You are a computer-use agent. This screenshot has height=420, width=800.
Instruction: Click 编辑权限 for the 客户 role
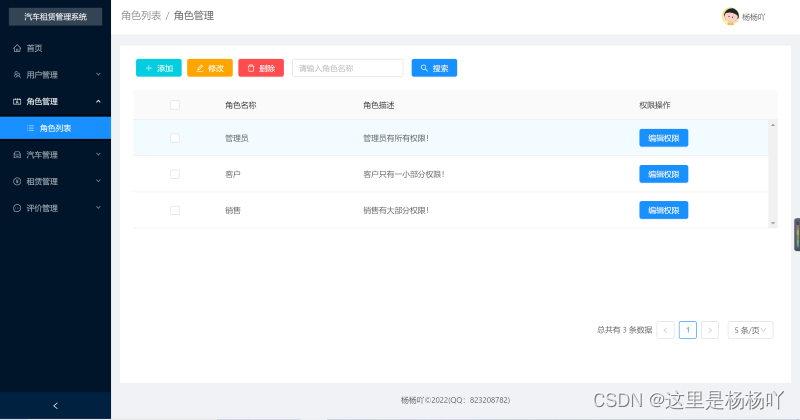[664, 174]
